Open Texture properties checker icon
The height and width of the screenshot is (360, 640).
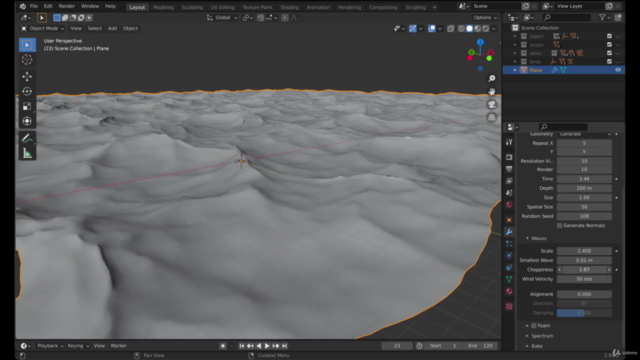509,306
